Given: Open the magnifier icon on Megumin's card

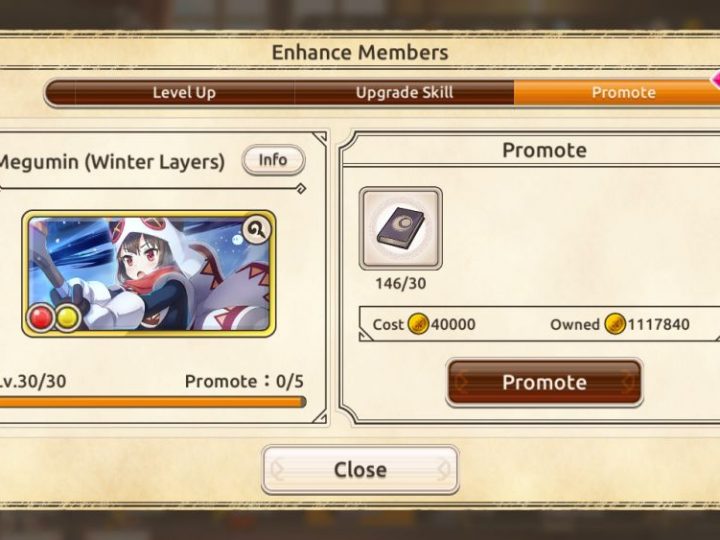Looking at the screenshot, I should tap(257, 230).
